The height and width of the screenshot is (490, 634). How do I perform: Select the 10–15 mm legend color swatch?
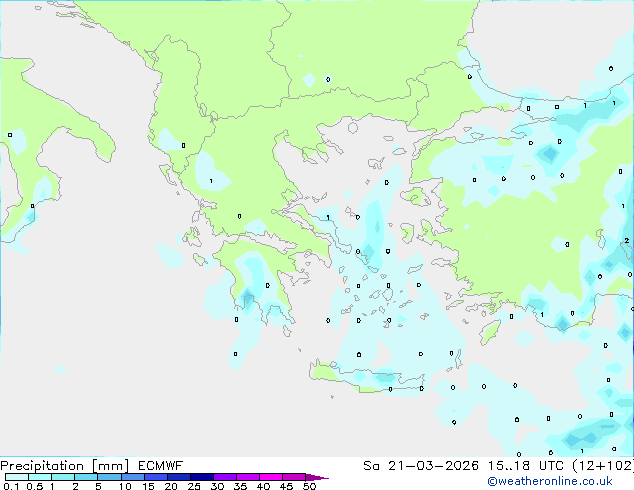[x=132, y=477]
